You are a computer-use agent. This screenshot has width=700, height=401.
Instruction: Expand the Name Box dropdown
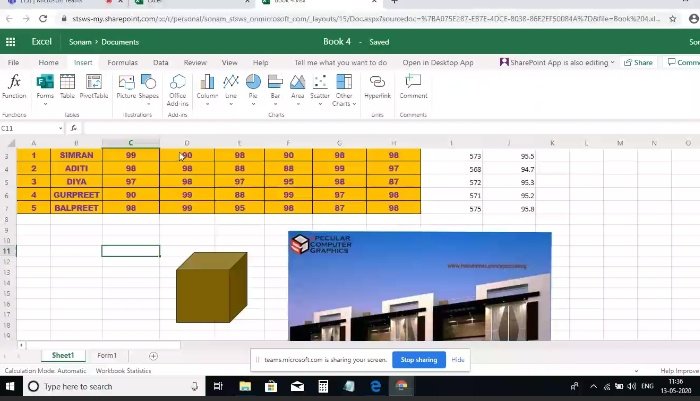pos(60,128)
